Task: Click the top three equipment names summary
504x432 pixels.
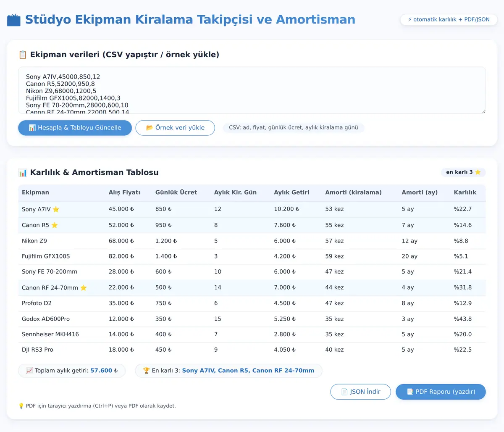Action: pos(248,371)
